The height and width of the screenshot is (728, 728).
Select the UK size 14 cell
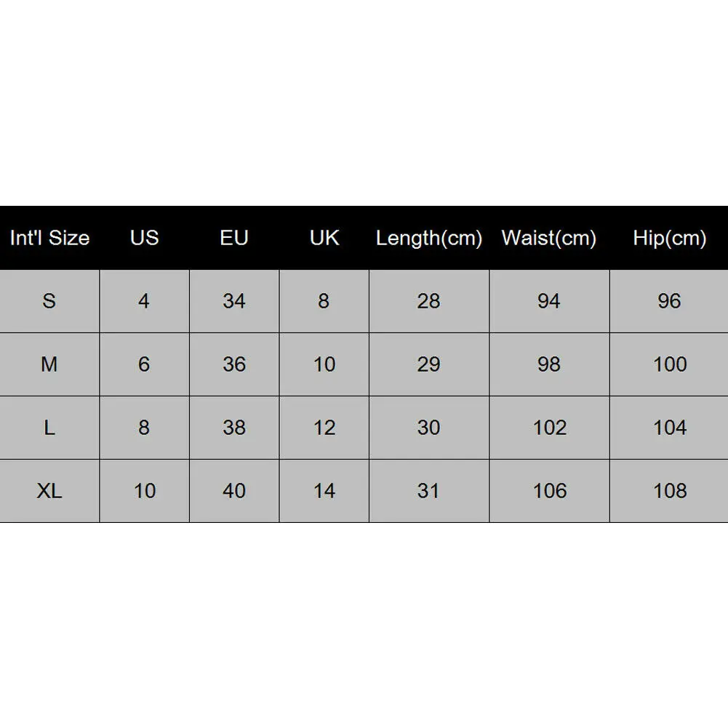click(324, 491)
